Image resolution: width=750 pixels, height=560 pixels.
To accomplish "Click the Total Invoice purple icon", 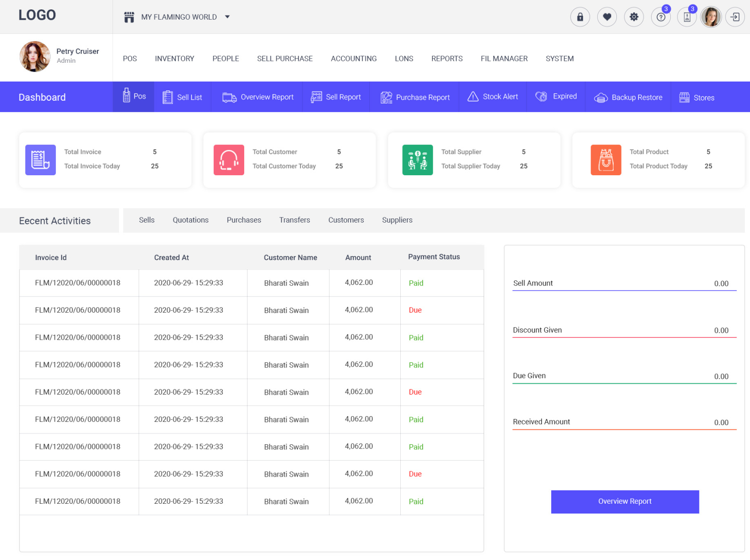I will 40,160.
